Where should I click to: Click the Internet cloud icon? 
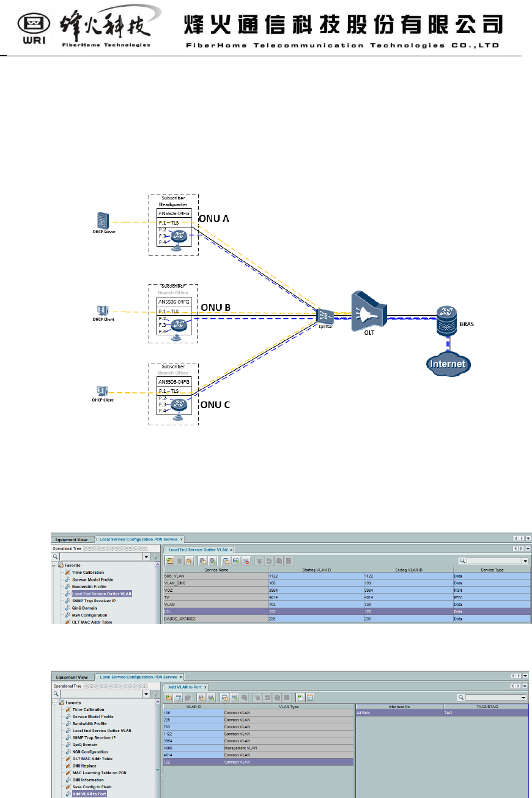(449, 364)
